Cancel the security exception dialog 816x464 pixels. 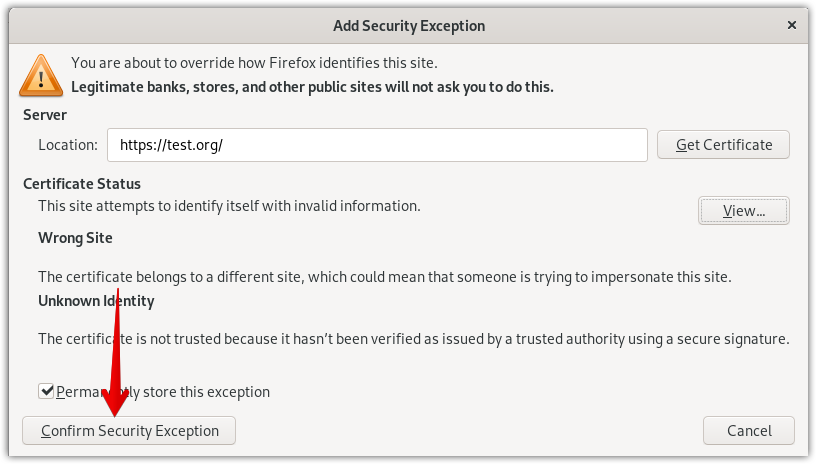(x=749, y=431)
